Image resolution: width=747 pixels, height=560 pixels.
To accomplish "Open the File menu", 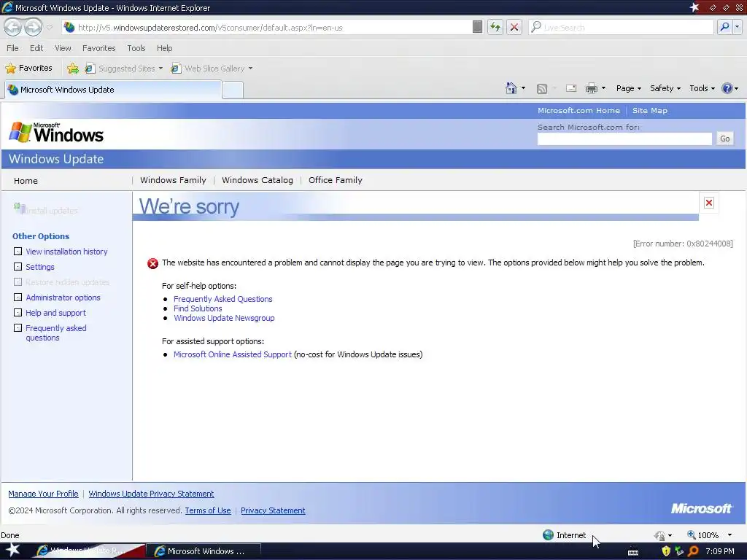I will (12, 48).
